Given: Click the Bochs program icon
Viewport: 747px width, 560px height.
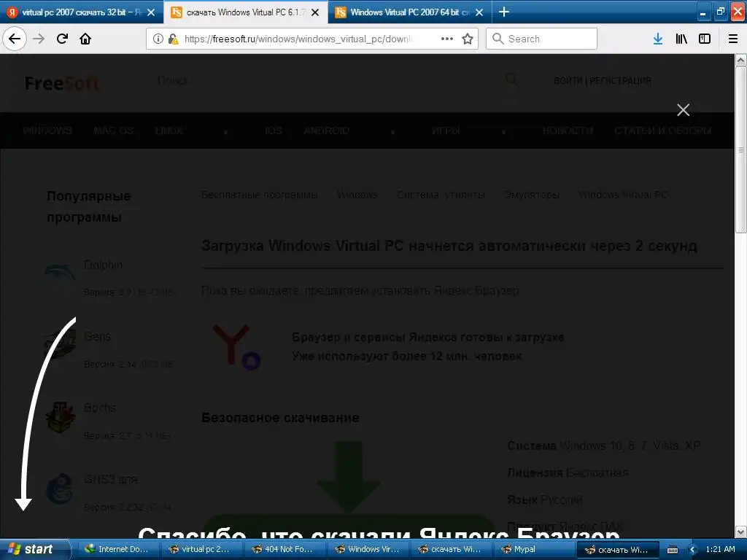Looking at the screenshot, I should 60,416.
